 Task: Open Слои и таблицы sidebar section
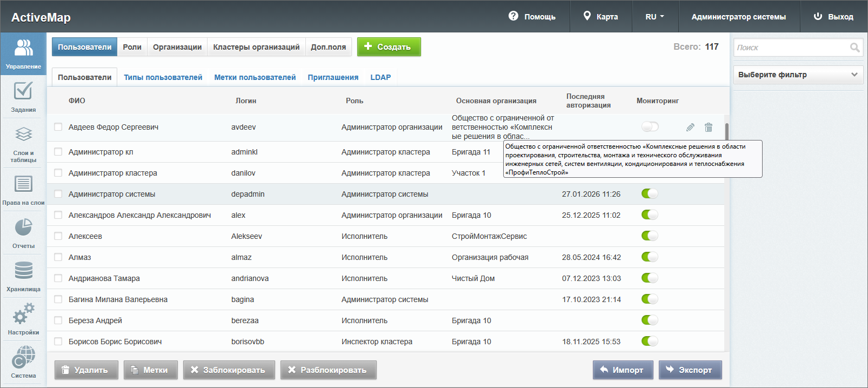point(23,143)
